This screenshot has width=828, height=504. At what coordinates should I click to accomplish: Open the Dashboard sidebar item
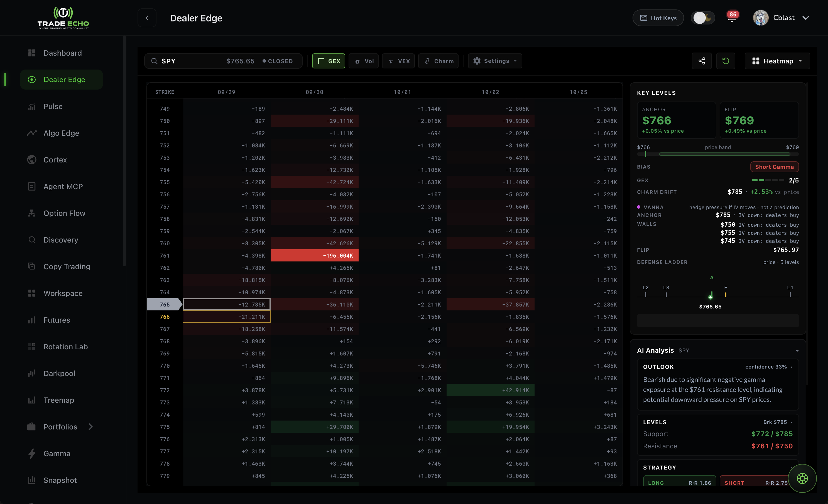click(x=62, y=53)
